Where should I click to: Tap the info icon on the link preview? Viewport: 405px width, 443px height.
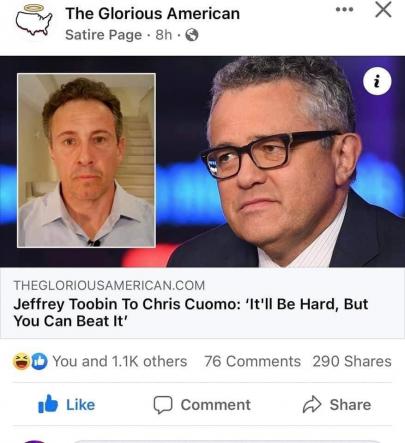coord(377,81)
